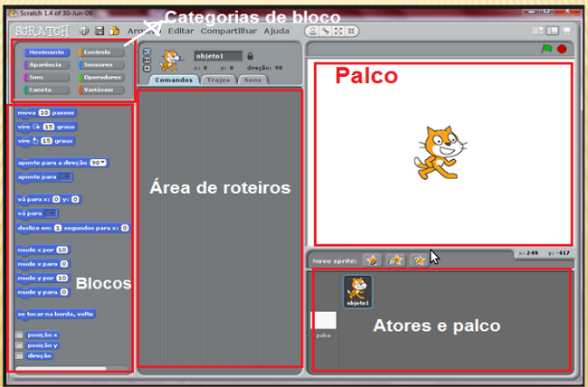Image resolution: width=588 pixels, height=387 pixels.
Task: Select the objeto1 sprite thumbnail
Action: [x=358, y=292]
